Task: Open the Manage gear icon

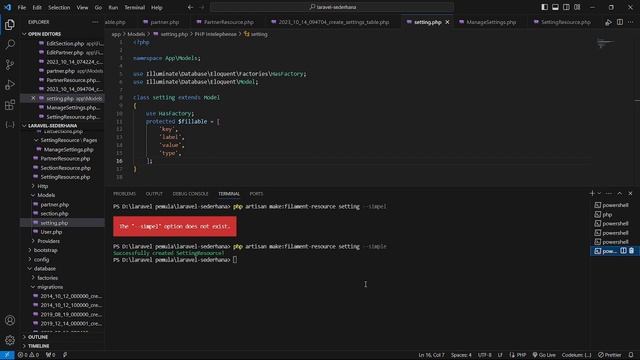Action: (x=10, y=340)
